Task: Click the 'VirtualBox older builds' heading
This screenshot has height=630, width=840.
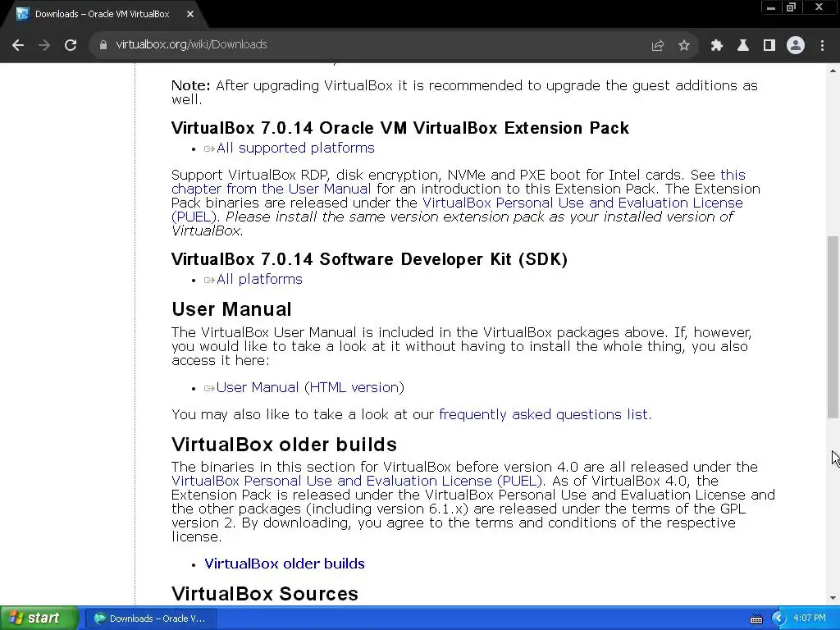Action: point(284,445)
